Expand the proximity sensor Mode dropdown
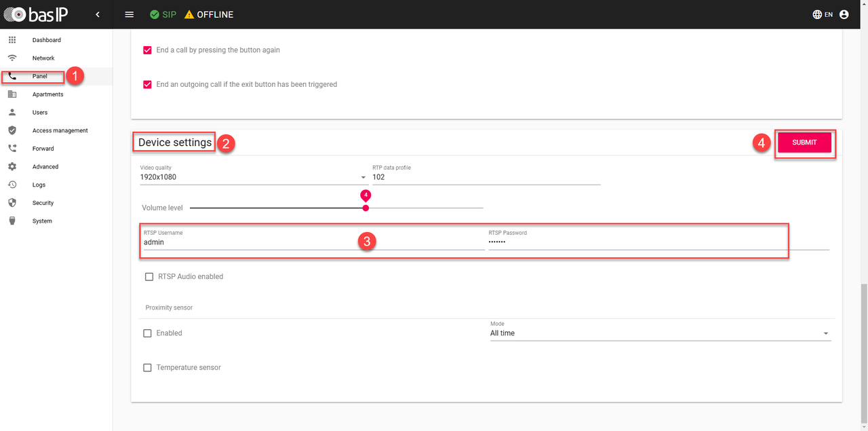 659,333
